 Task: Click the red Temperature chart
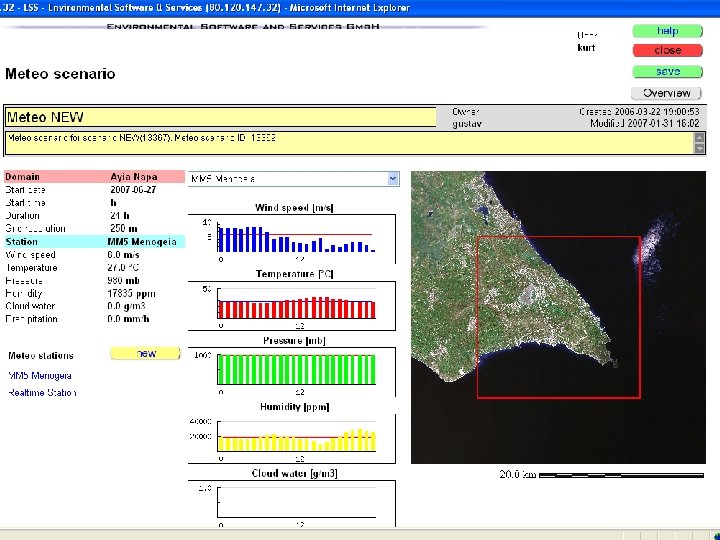point(296,308)
